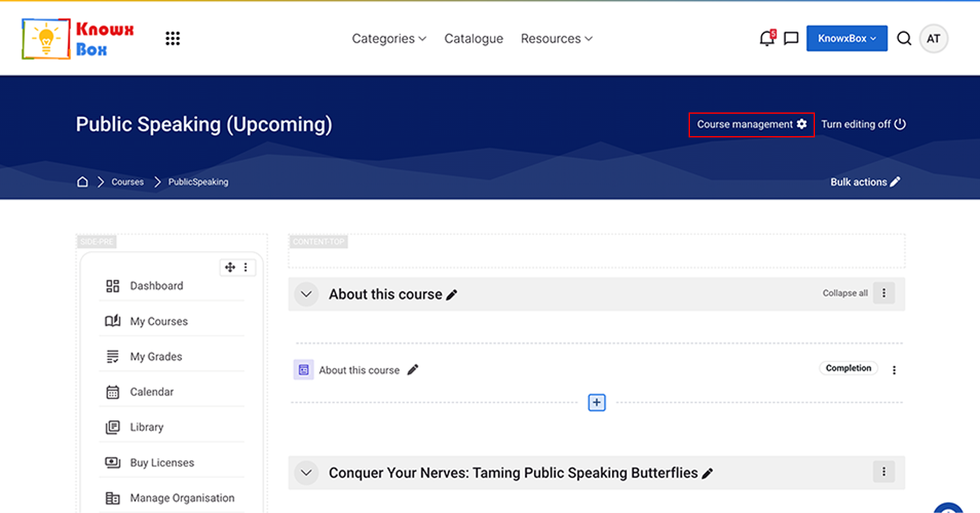This screenshot has width=980, height=513.
Task: Click the Library icon in sidebar
Action: (112, 427)
